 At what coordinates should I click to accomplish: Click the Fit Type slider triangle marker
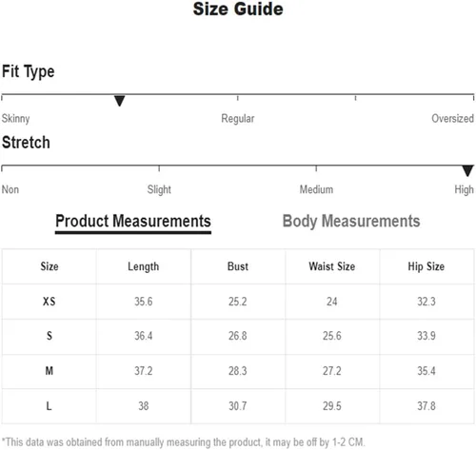click(119, 101)
